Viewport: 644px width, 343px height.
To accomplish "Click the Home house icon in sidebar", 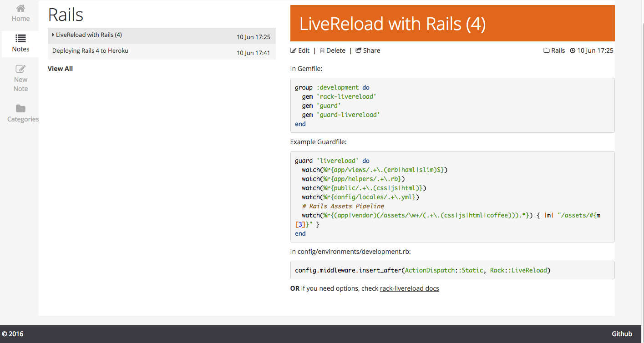I will 20,8.
